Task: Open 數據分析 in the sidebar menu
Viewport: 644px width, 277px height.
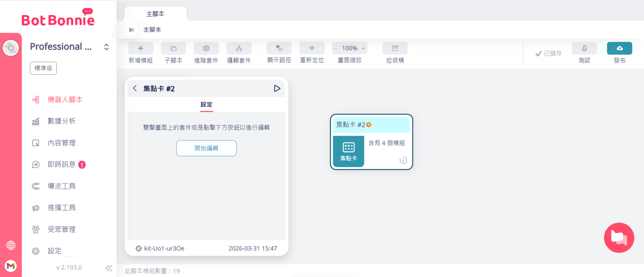Action: coord(61,121)
